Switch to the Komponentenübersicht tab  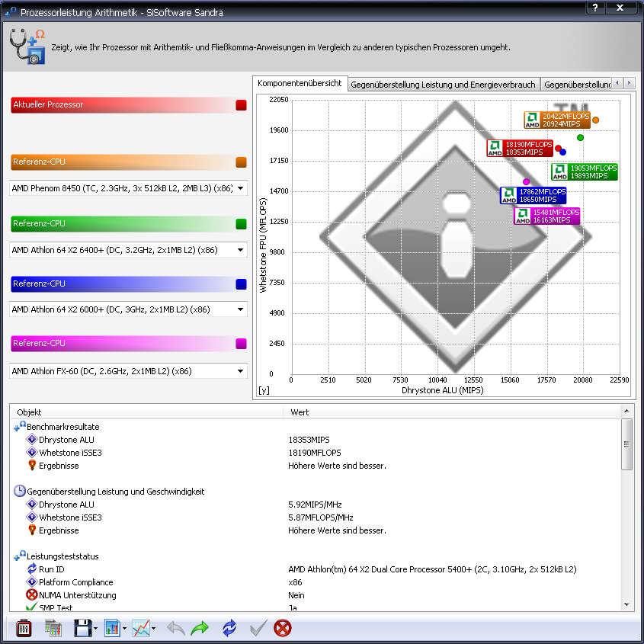(300, 83)
